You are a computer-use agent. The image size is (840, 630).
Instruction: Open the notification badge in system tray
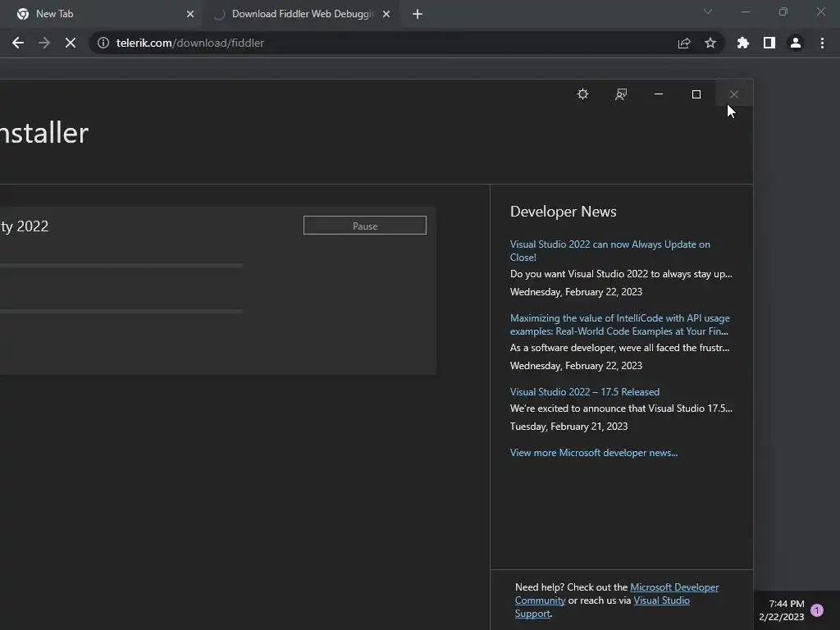(x=817, y=610)
